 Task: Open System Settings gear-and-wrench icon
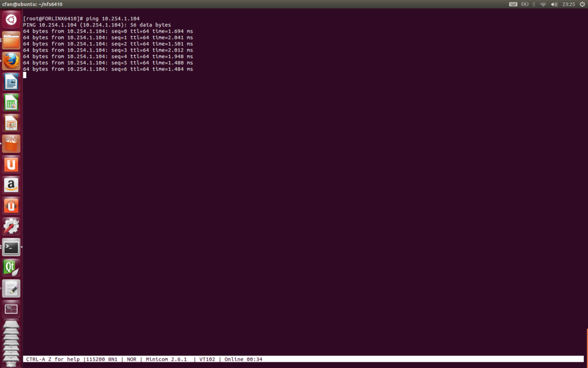tap(11, 226)
